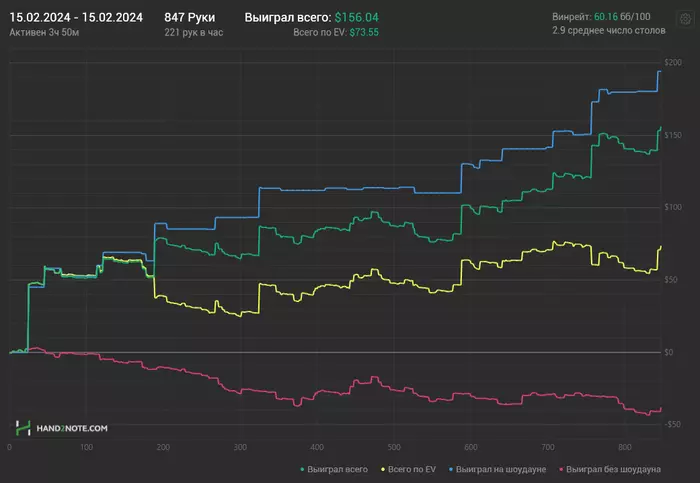This screenshot has width=700, height=483.
Task: Click the 800 hands mark on horizontal axis
Action: coord(625,448)
